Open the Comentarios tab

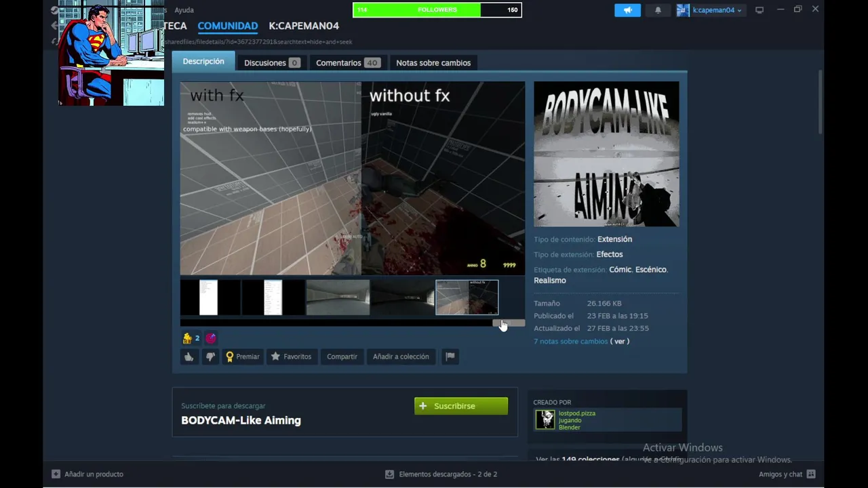coord(348,63)
